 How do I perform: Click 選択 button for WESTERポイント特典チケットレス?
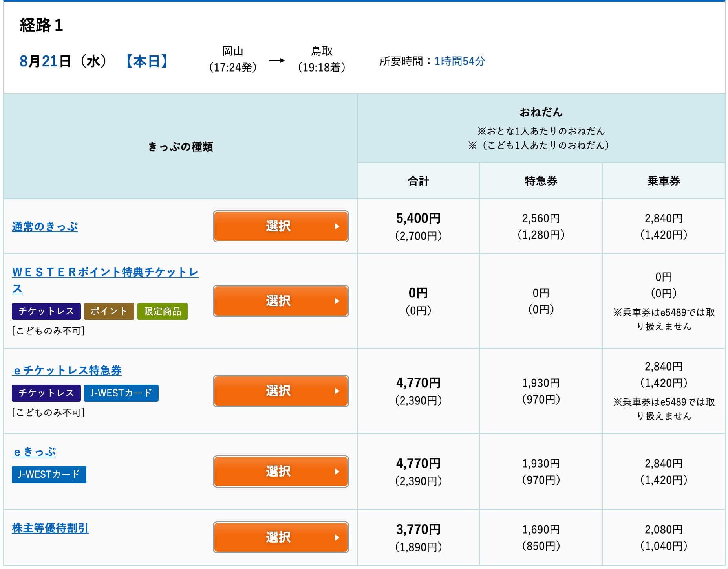pyautogui.click(x=281, y=301)
